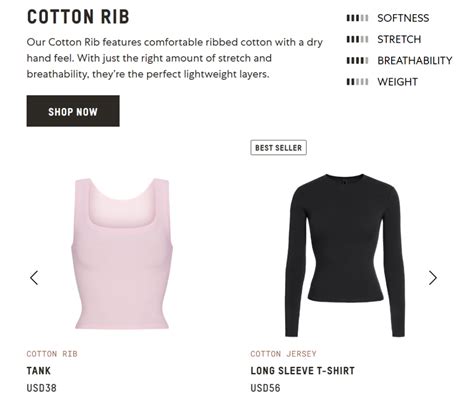Click the Shop Now button

coord(73,111)
